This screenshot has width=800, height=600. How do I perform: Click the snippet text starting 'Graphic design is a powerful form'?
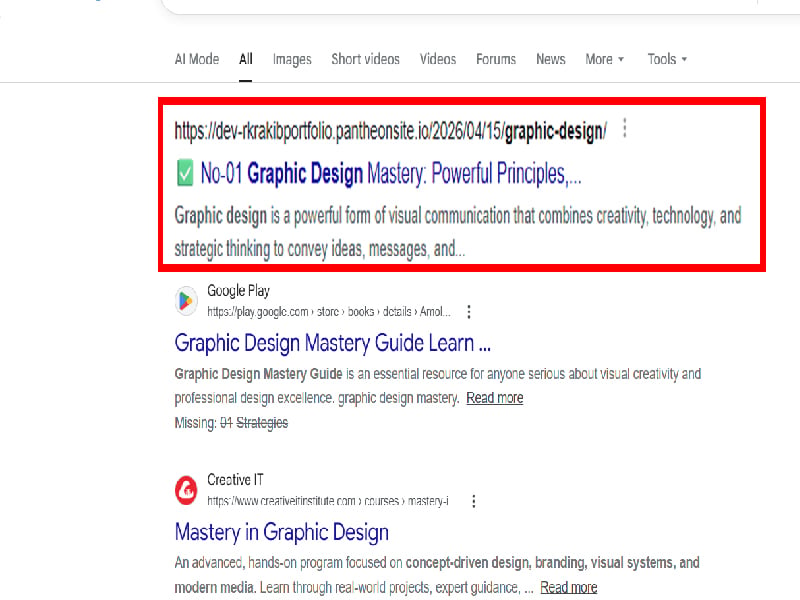[458, 232]
